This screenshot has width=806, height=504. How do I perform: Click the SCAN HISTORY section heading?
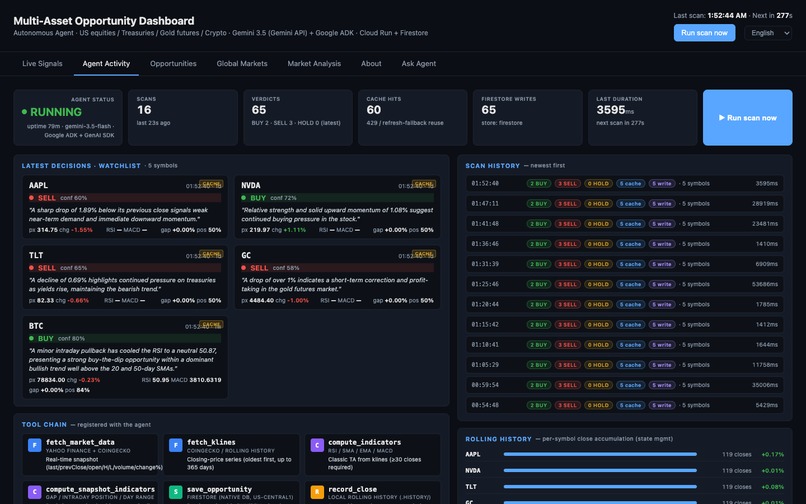coord(492,166)
